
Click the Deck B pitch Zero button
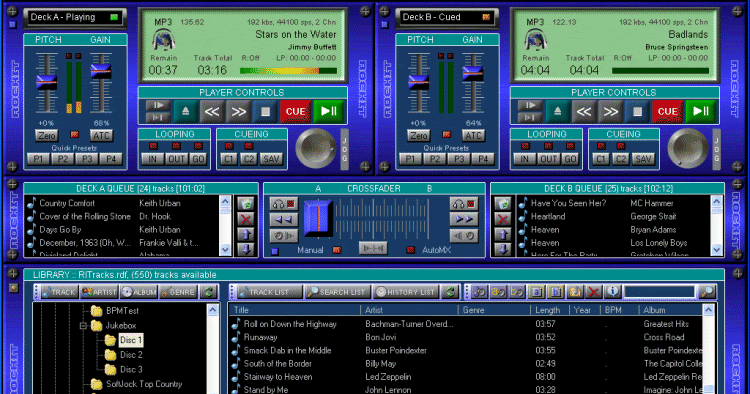[x=419, y=136]
